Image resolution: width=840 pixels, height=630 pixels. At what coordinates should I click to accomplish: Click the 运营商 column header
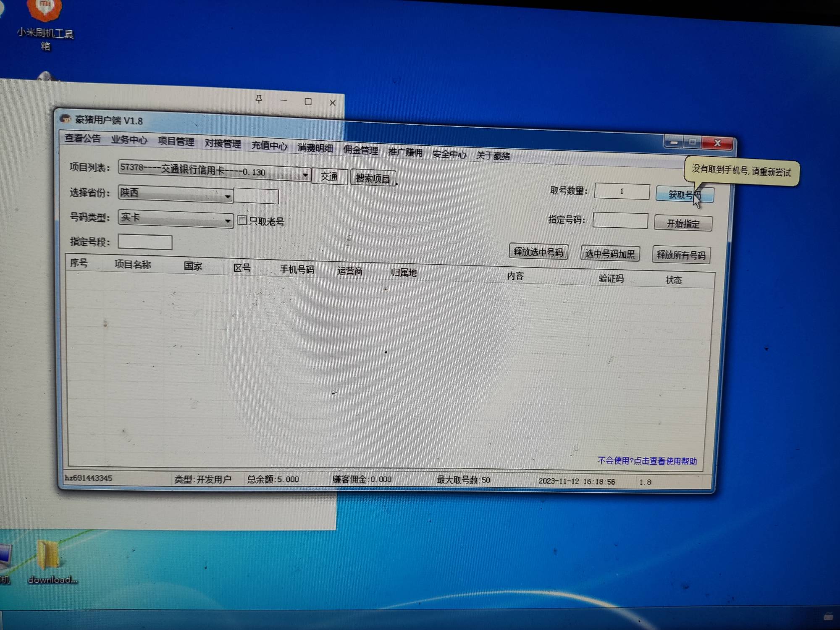point(350,271)
